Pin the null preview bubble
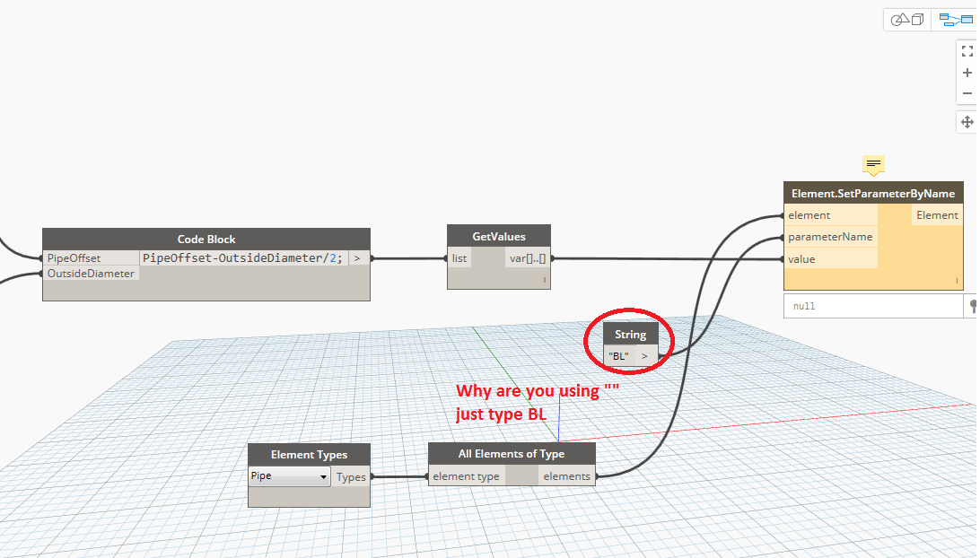This screenshot has width=980, height=558. click(x=973, y=306)
